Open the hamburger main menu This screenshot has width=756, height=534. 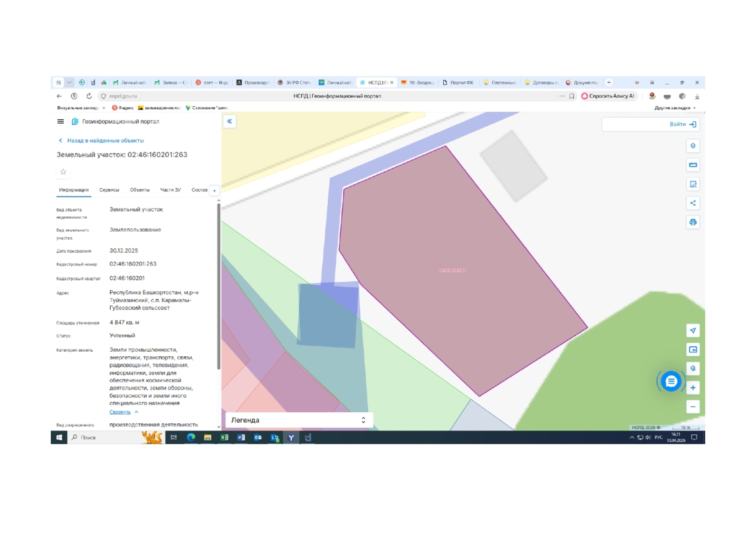pos(61,122)
